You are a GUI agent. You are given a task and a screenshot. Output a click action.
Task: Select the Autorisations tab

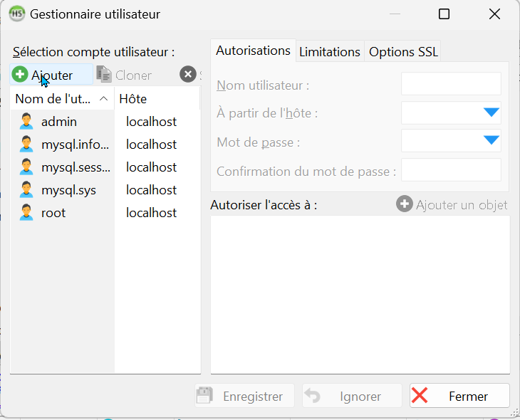253,51
